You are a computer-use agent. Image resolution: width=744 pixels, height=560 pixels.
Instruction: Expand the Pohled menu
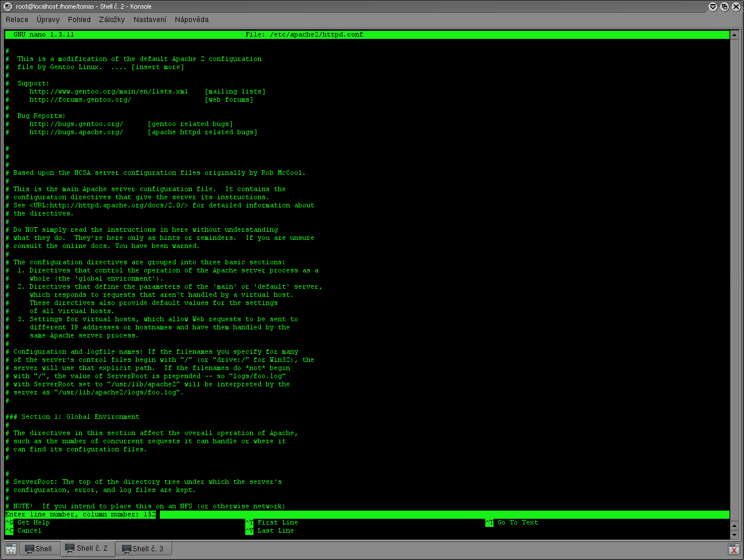[x=79, y=20]
